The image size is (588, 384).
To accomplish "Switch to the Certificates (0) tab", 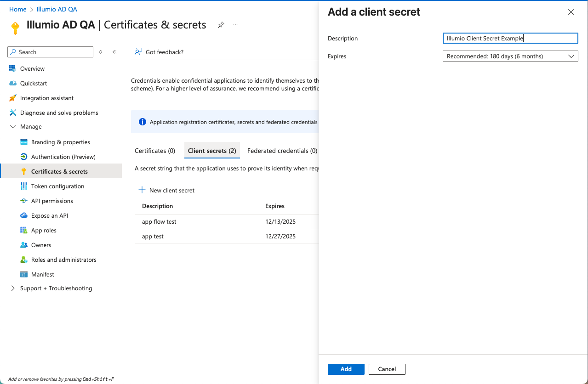I will click(x=155, y=151).
